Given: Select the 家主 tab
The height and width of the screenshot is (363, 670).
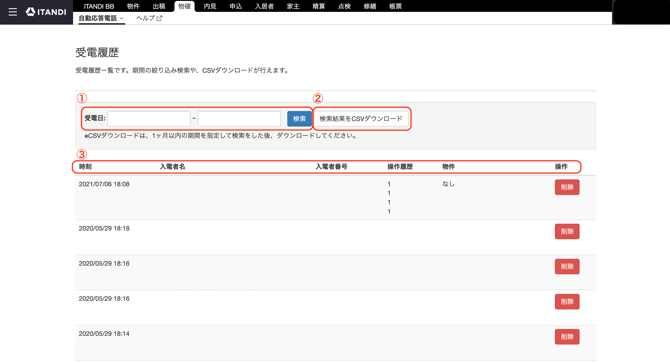Looking at the screenshot, I should pos(293,6).
